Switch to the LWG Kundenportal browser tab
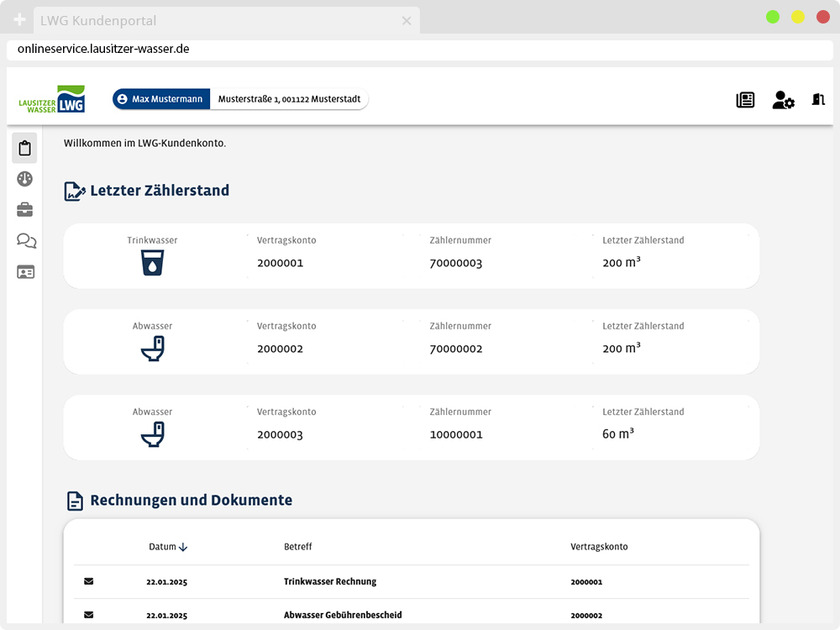Viewport: 840px width, 630px height. click(225, 20)
